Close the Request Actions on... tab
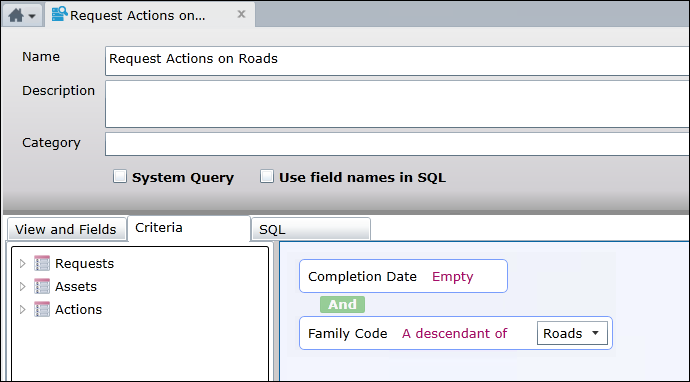 241,14
